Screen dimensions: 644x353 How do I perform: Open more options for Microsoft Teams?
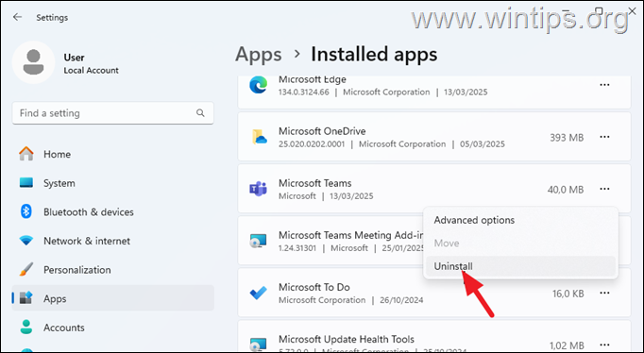coord(604,189)
